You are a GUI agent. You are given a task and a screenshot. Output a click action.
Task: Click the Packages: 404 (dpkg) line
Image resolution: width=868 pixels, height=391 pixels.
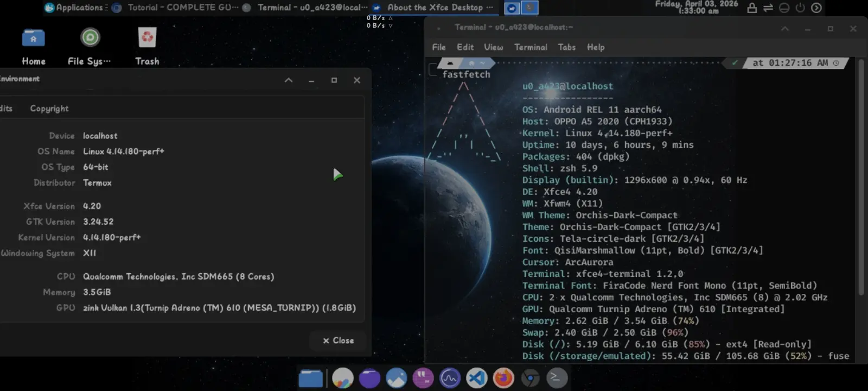click(576, 156)
